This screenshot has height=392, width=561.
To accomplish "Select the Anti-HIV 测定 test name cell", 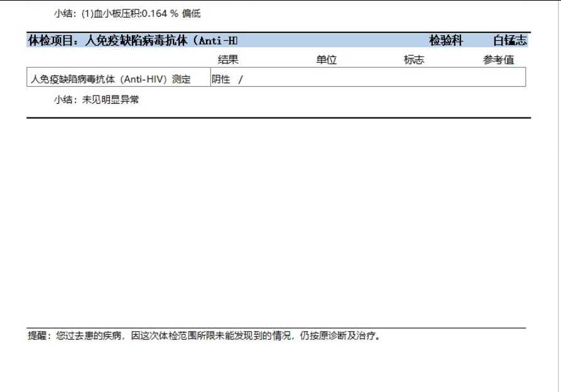I will pyautogui.click(x=111, y=79).
